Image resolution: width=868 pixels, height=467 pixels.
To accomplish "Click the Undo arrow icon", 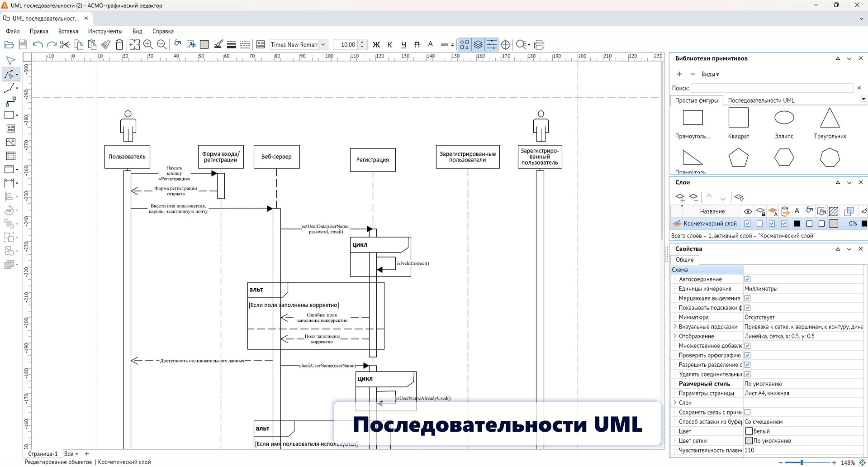I will 38,44.
